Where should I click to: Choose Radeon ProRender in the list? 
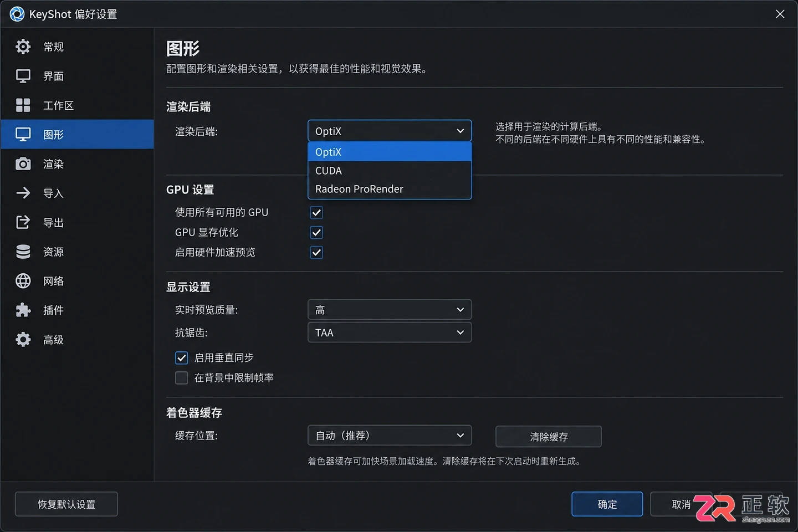pyautogui.click(x=390, y=189)
